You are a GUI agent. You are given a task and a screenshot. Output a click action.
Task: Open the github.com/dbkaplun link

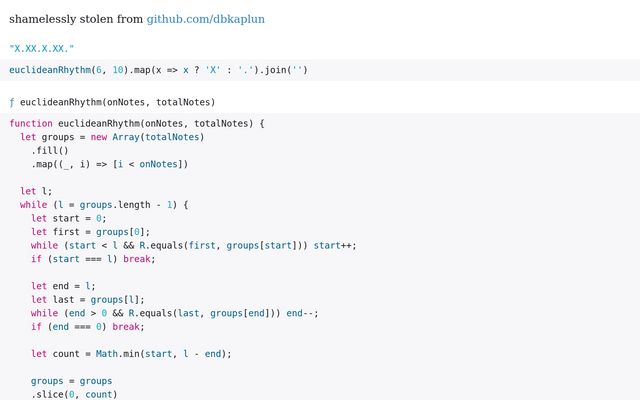(x=205, y=19)
